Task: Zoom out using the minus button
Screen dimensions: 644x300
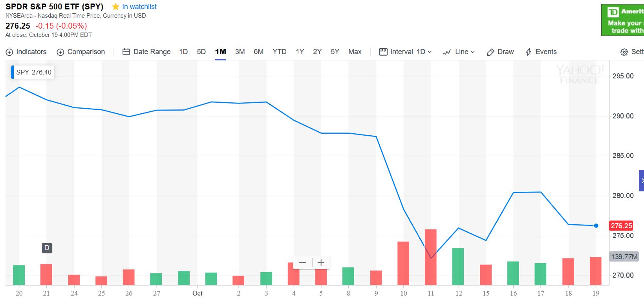Action: pyautogui.click(x=302, y=263)
